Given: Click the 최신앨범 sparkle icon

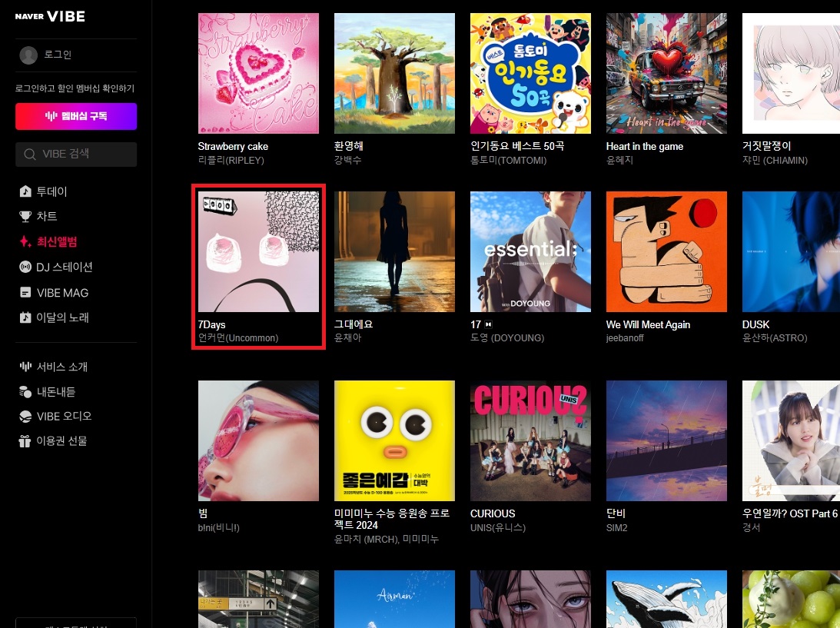Looking at the screenshot, I should click(25, 241).
